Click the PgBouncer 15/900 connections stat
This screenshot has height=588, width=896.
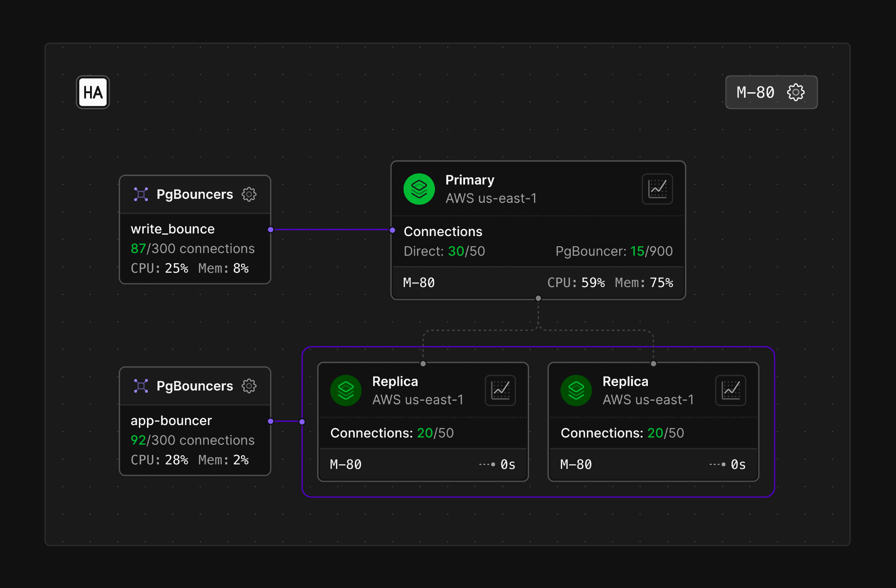[x=614, y=251]
